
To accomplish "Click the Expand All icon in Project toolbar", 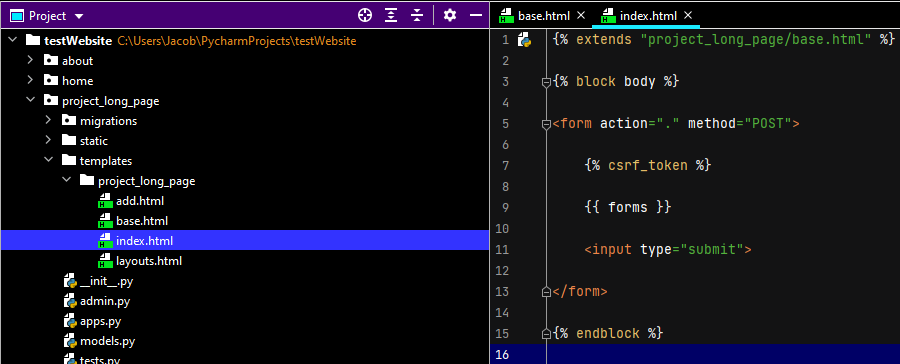I will pos(391,16).
